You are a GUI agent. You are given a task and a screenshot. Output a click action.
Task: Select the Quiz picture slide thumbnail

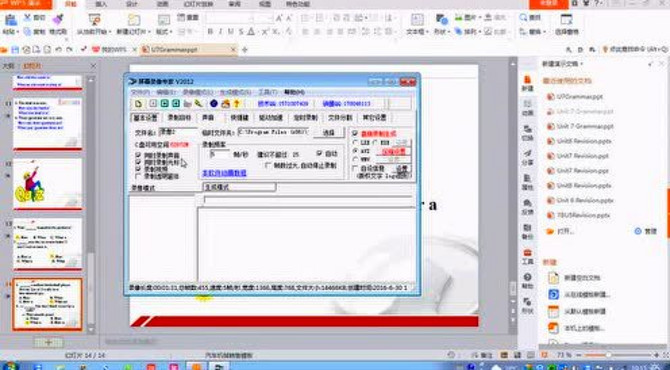(x=47, y=184)
